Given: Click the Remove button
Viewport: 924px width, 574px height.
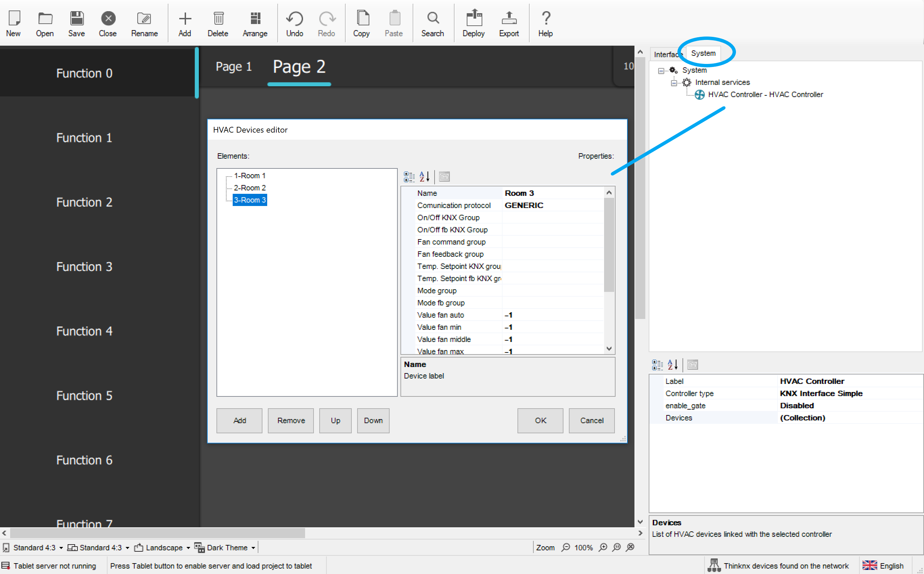Looking at the screenshot, I should coord(291,420).
